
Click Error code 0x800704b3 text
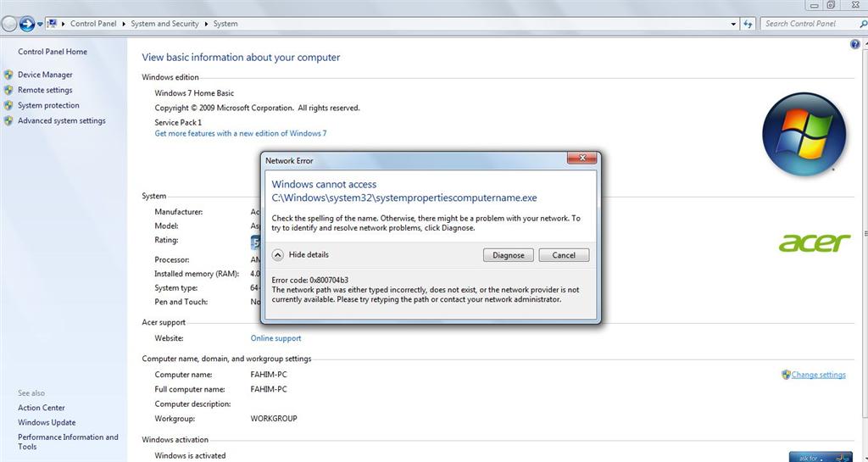pyautogui.click(x=310, y=280)
